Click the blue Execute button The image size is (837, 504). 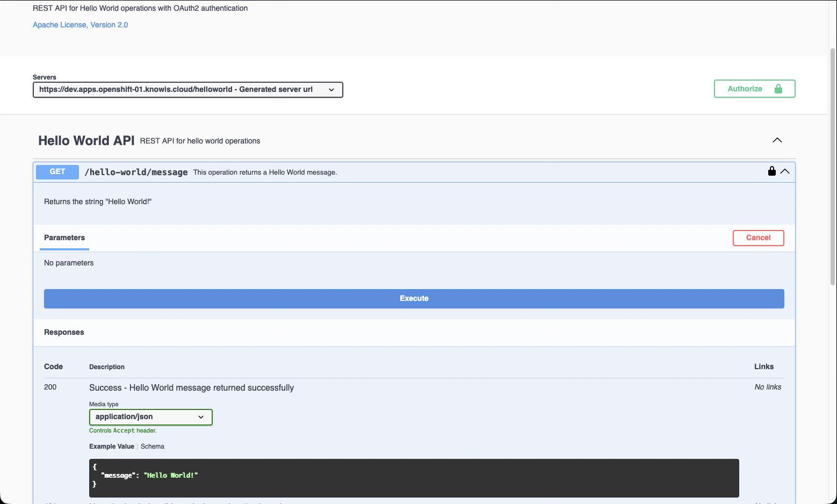pyautogui.click(x=414, y=299)
